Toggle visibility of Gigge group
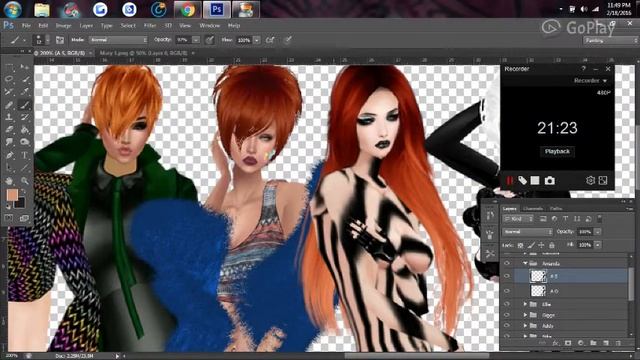 [x=507, y=315]
